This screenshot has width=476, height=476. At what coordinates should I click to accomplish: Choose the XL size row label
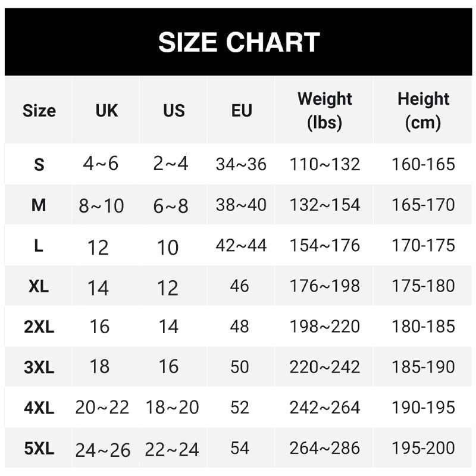tap(39, 286)
